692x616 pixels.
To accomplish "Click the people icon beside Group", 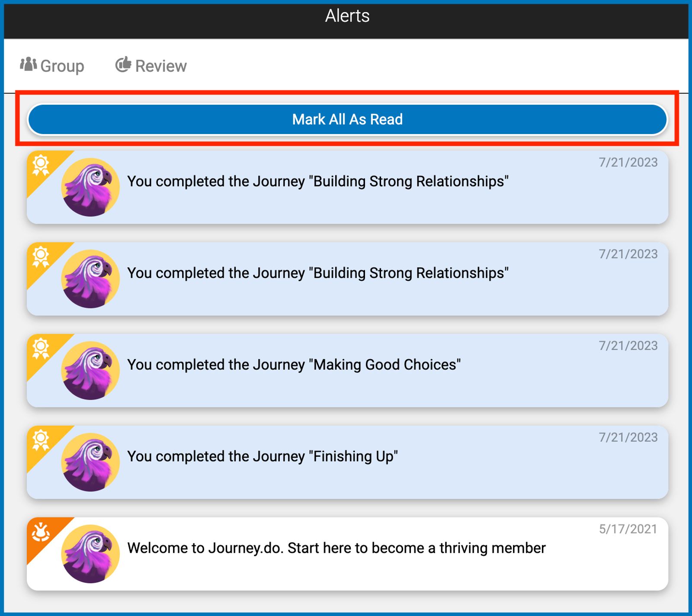I will click(29, 64).
